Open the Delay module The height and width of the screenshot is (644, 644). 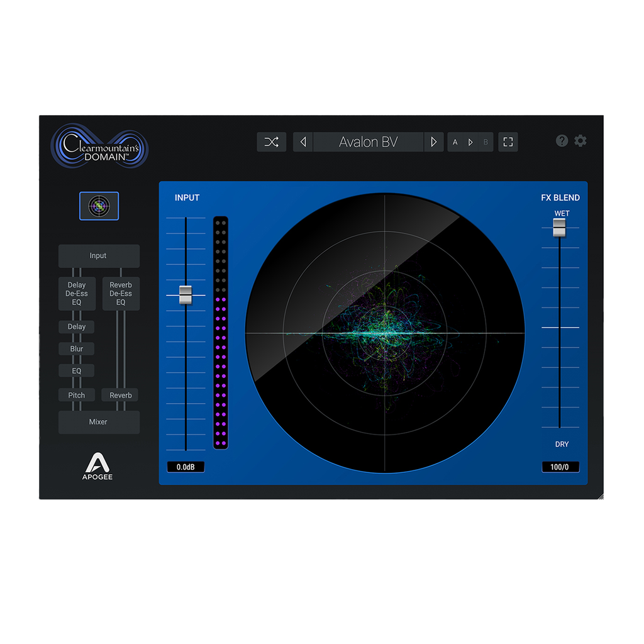pos(76,327)
